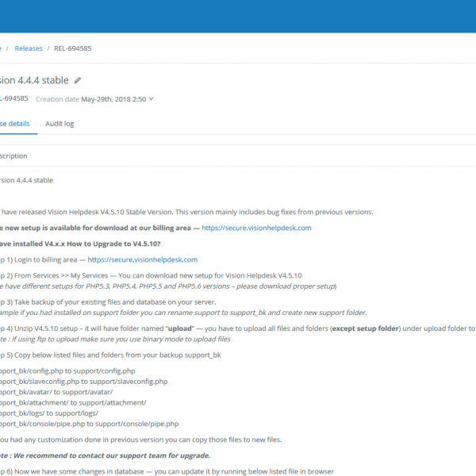Click step 2 'From Services >> My Services' line

pos(151,275)
